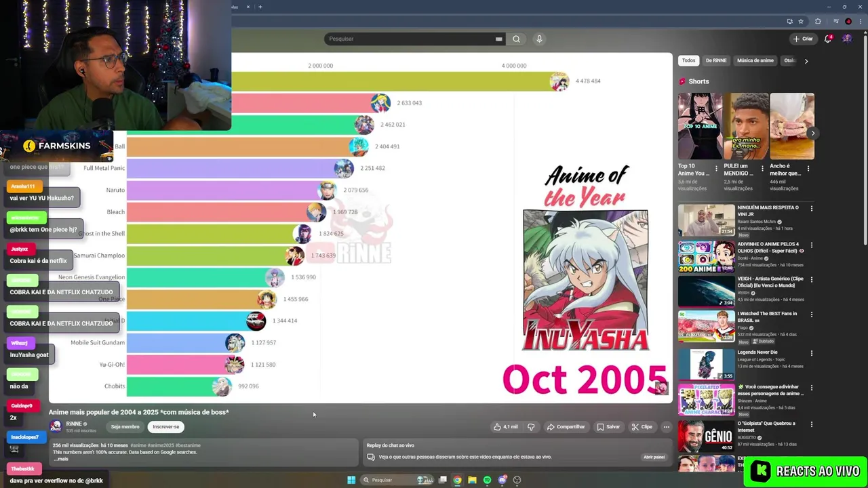
Task: Save video using Salvar button
Action: tap(608, 427)
